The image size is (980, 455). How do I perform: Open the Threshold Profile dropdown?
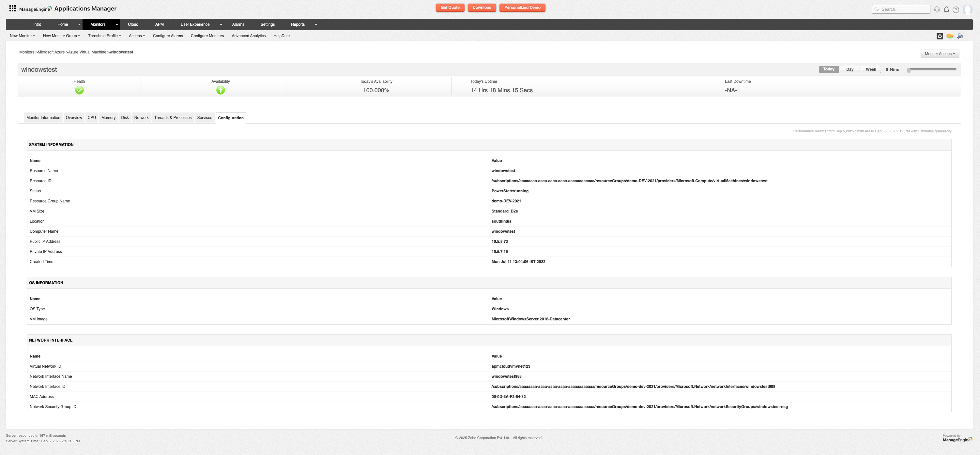(x=104, y=36)
